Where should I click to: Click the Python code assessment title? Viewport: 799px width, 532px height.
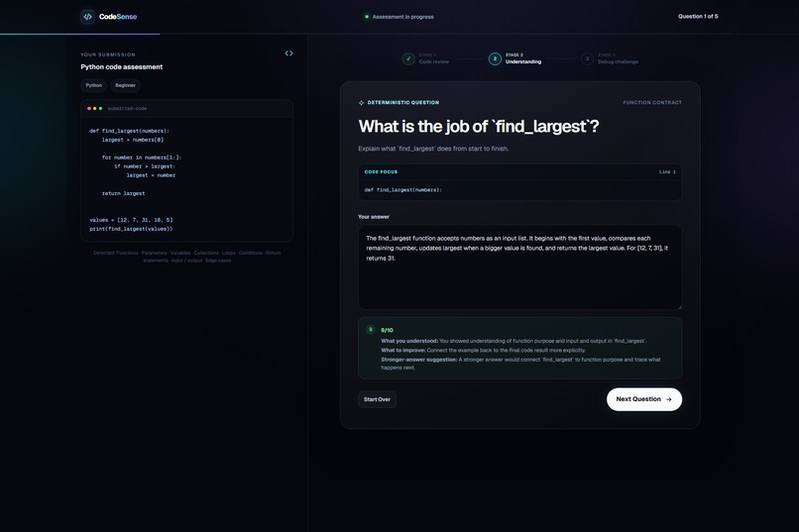tap(121, 66)
